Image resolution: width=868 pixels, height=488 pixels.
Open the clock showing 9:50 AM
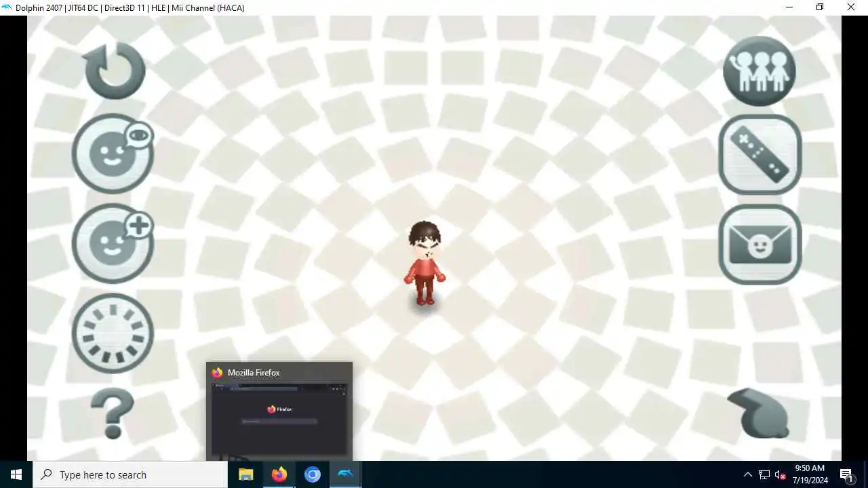click(810, 474)
